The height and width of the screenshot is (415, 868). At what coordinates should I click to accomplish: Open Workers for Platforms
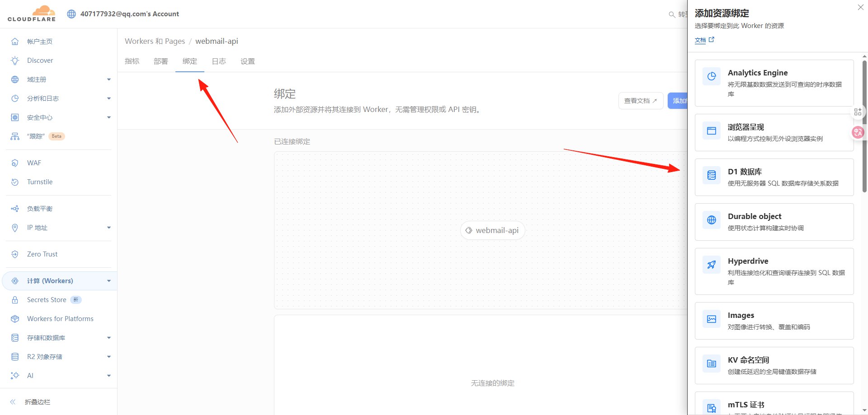(60, 318)
